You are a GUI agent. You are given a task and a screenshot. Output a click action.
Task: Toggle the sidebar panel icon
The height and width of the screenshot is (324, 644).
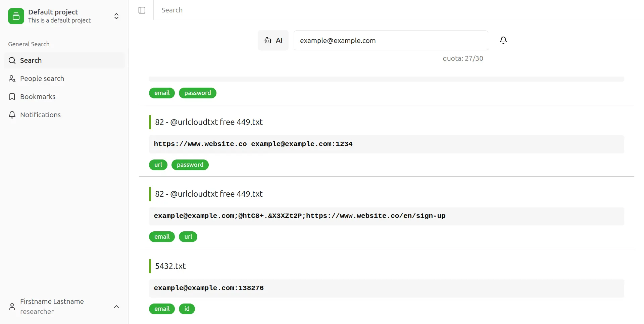click(x=142, y=10)
